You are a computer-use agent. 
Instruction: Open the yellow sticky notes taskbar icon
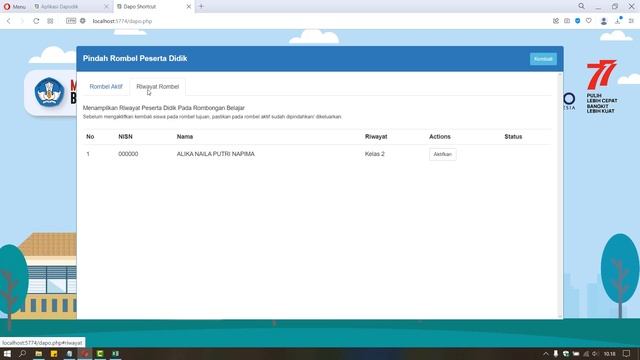(54, 353)
